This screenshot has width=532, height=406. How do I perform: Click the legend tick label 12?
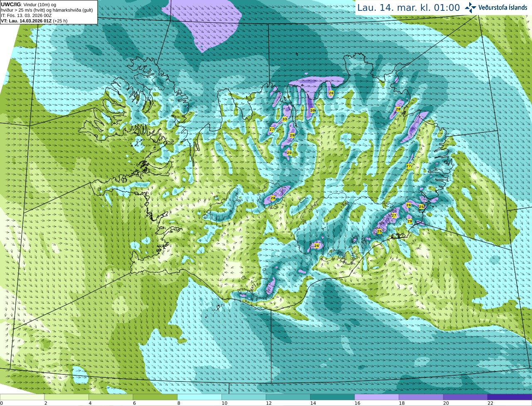[268, 403]
